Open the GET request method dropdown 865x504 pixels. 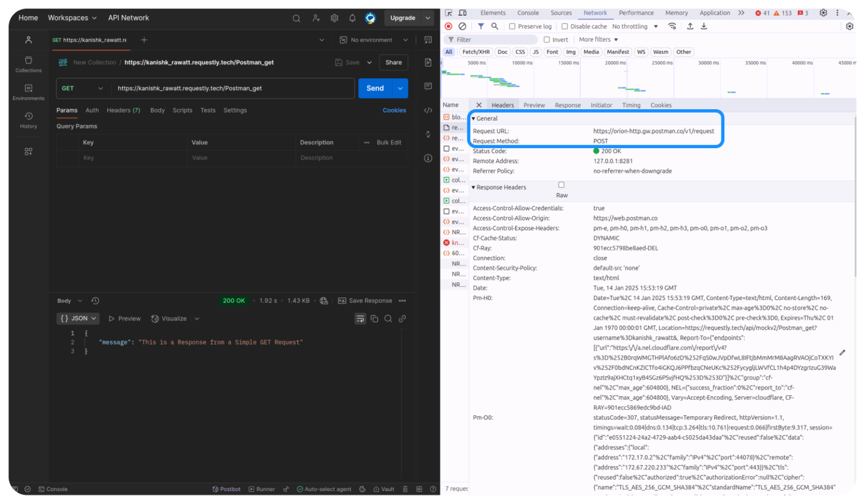pos(82,88)
